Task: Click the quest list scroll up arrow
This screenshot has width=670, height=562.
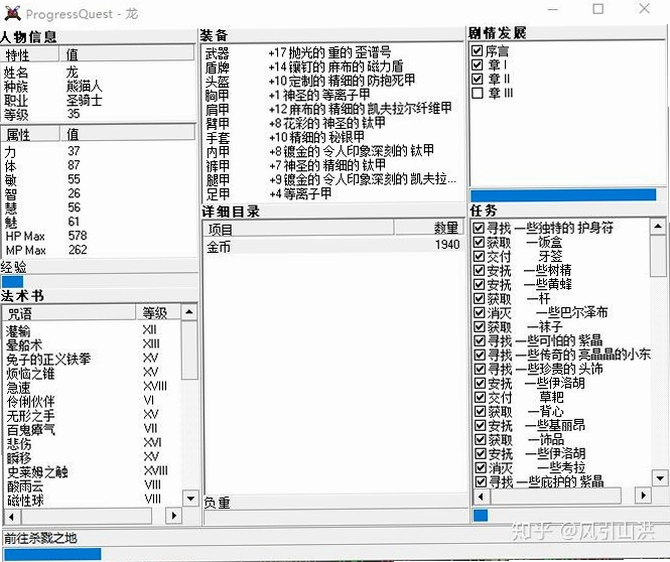Action: [x=658, y=226]
